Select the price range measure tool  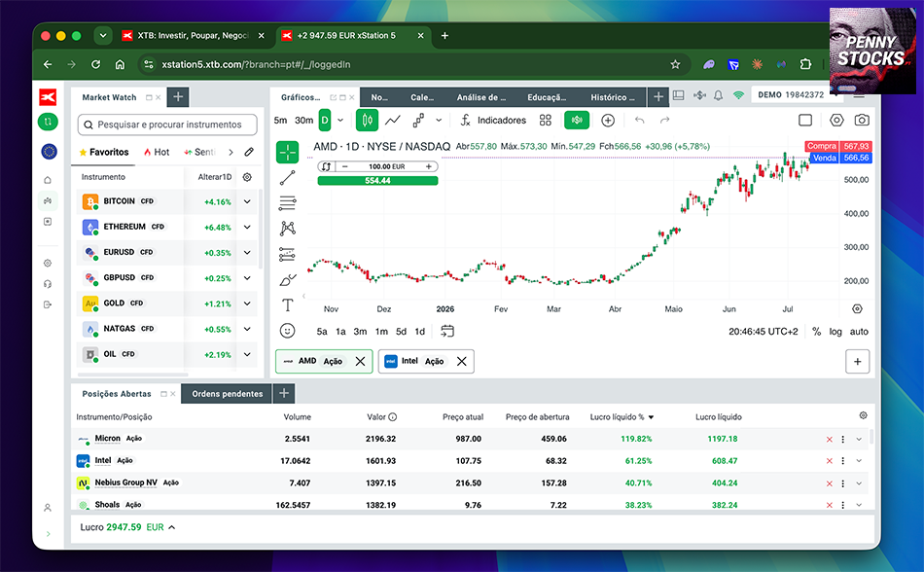pos(288,254)
